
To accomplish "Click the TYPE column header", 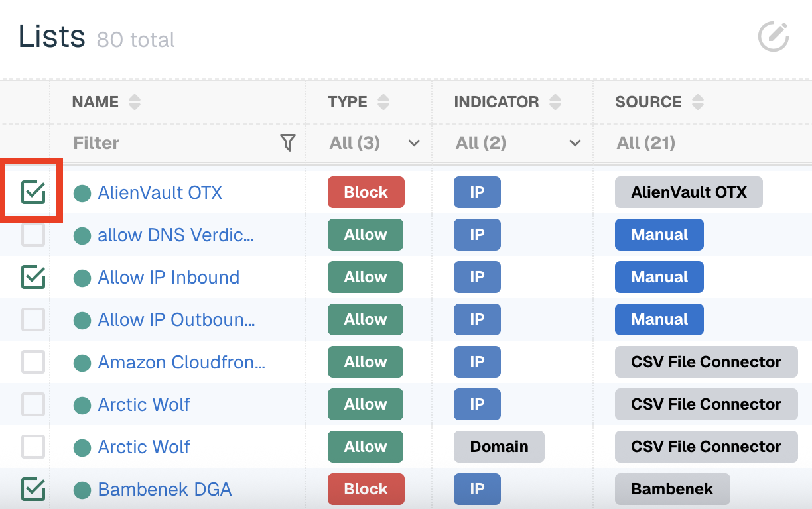I will [348, 102].
